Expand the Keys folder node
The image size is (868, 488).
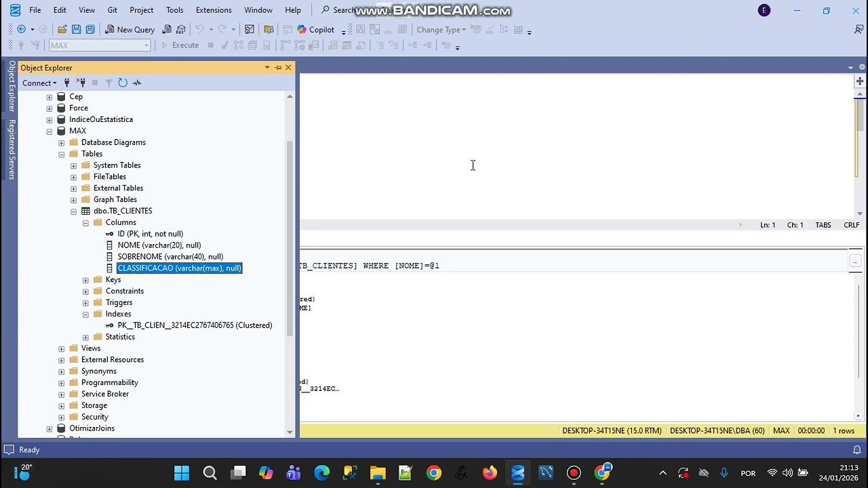tap(86, 280)
